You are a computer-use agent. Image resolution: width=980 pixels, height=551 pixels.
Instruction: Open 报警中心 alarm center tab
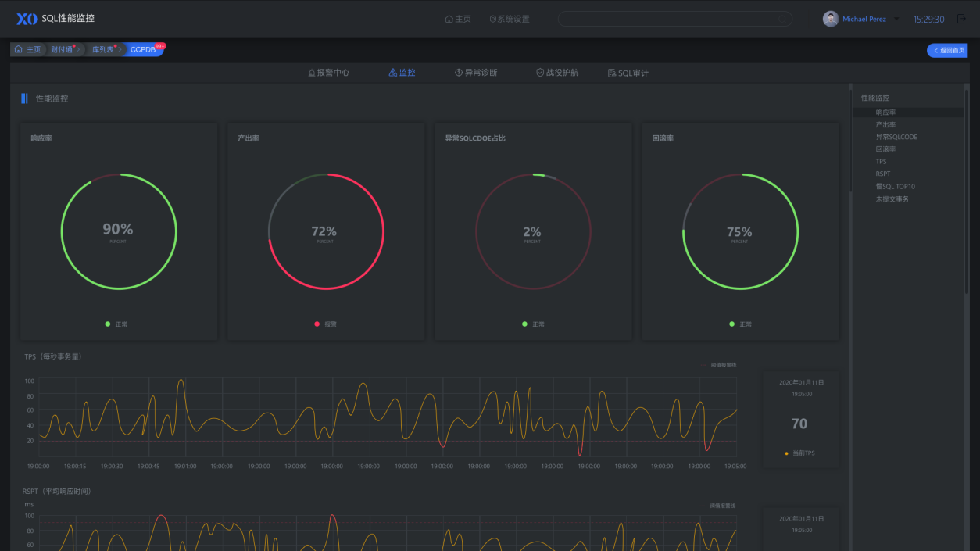pyautogui.click(x=328, y=73)
